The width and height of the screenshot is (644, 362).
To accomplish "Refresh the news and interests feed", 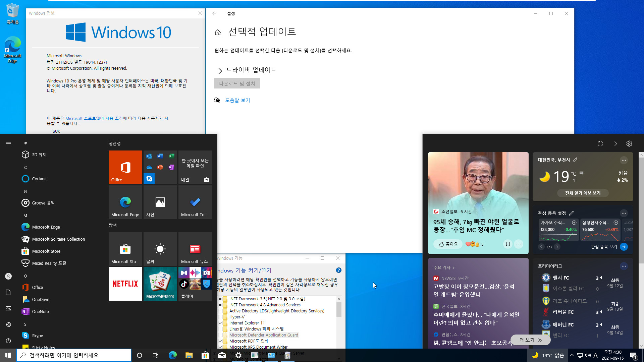I will 600,143.
